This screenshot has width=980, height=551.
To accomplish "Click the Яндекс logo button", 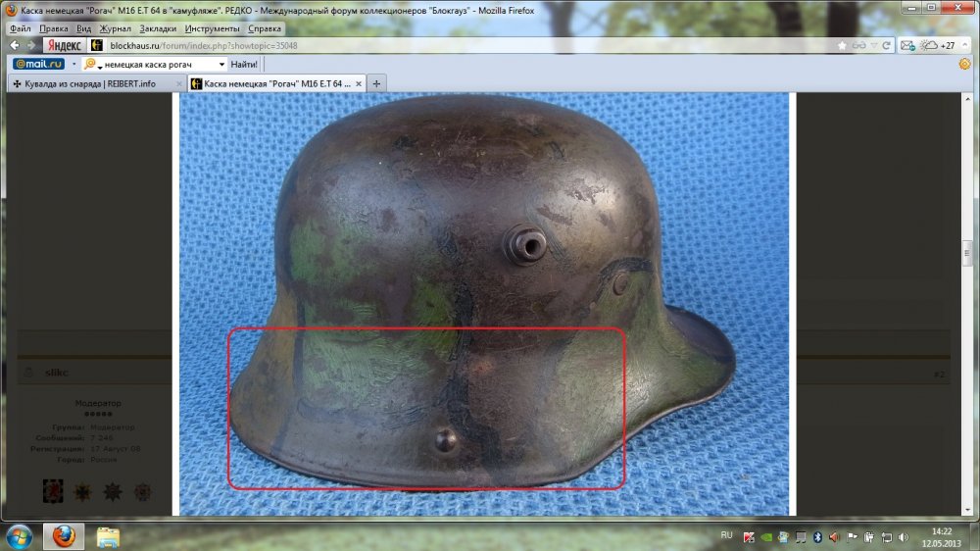I will point(62,45).
